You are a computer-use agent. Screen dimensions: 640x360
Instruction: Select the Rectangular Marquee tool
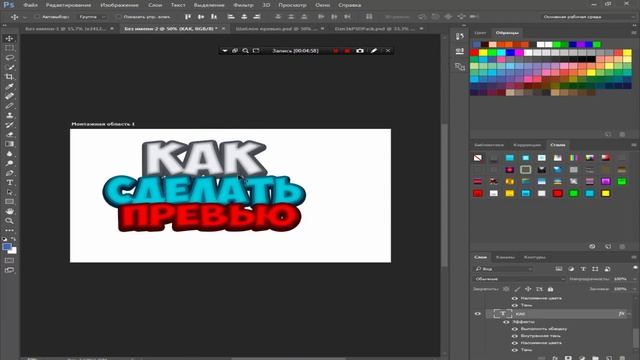tap(9, 48)
